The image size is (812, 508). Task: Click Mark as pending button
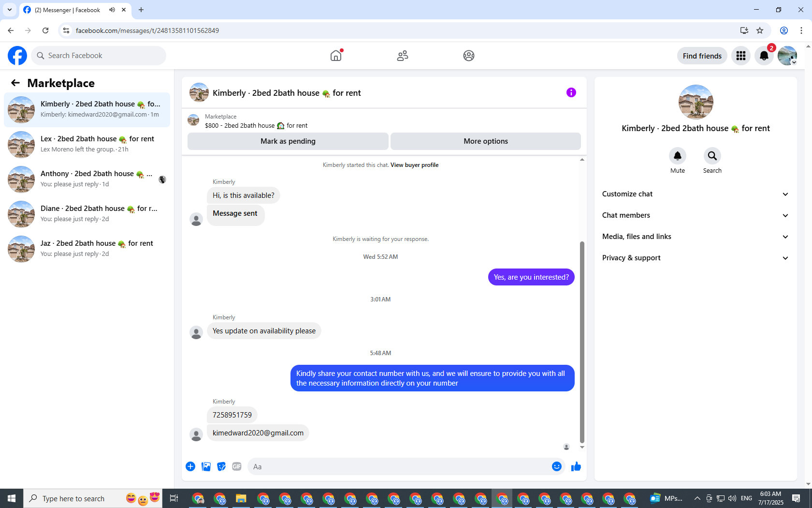288,141
